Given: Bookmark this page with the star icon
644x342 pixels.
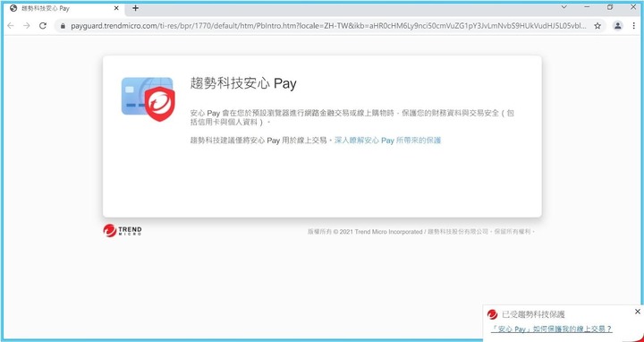Looking at the screenshot, I should [597, 26].
